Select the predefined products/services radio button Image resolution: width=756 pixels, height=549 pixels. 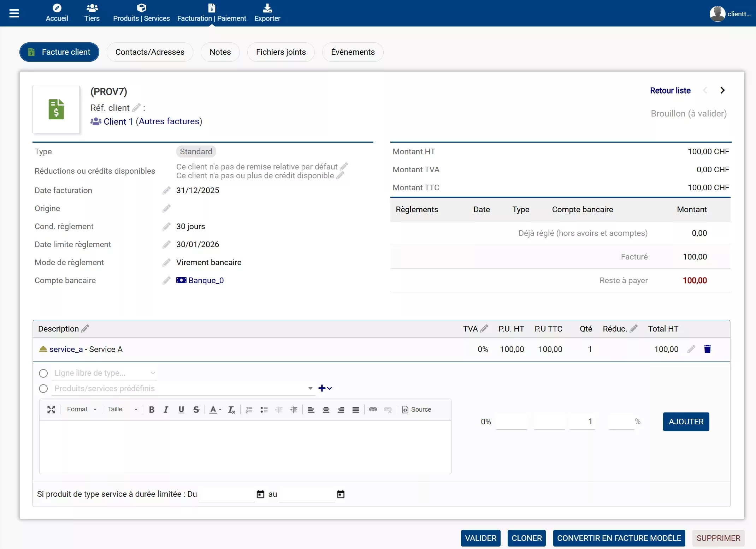point(43,389)
